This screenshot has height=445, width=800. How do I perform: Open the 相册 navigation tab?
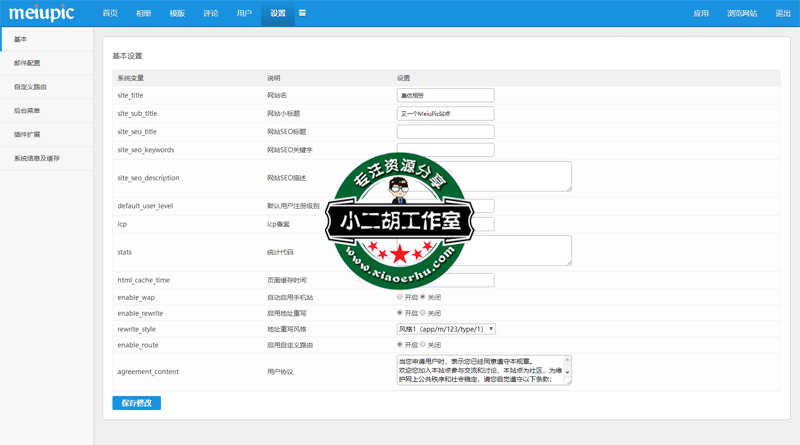[144, 14]
